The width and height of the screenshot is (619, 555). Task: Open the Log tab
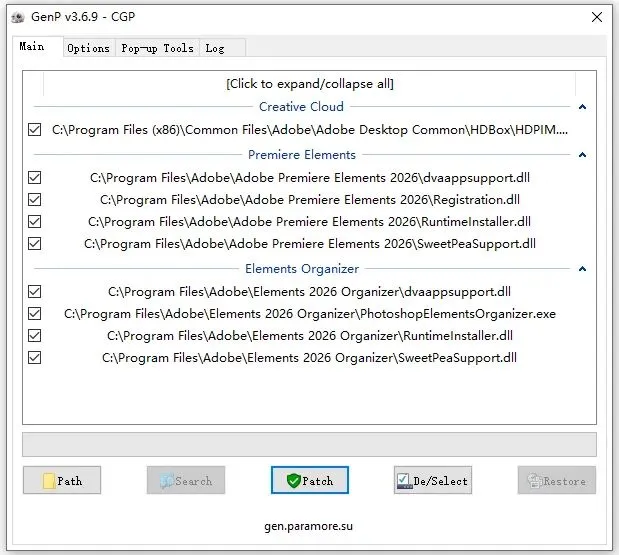tap(222, 48)
